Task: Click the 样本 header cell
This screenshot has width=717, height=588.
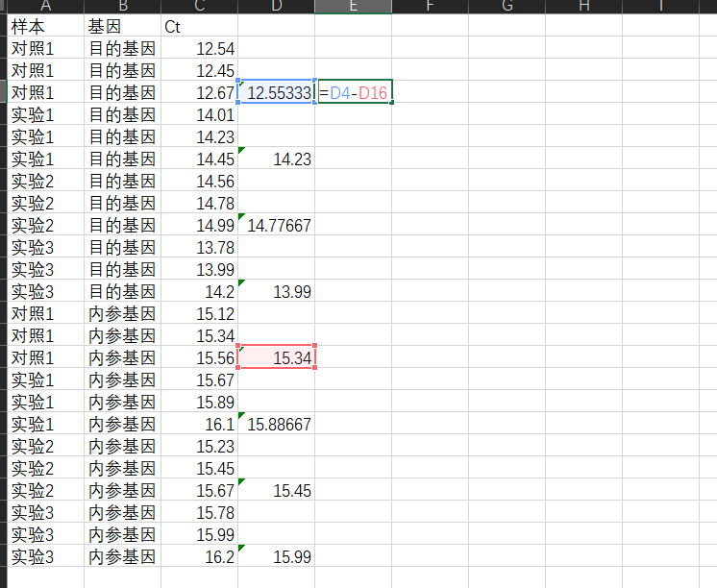Action: [45, 27]
